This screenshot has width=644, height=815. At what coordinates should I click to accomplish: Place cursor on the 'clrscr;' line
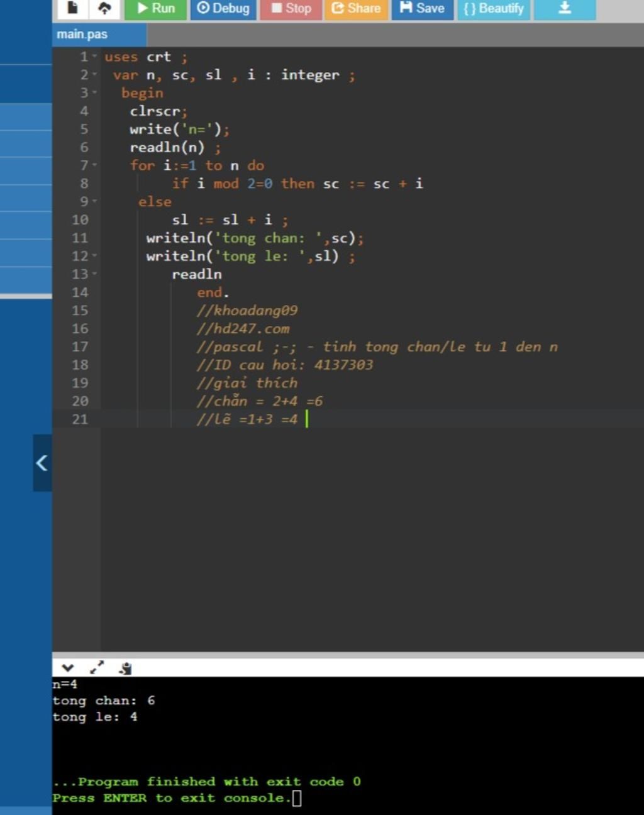click(158, 111)
